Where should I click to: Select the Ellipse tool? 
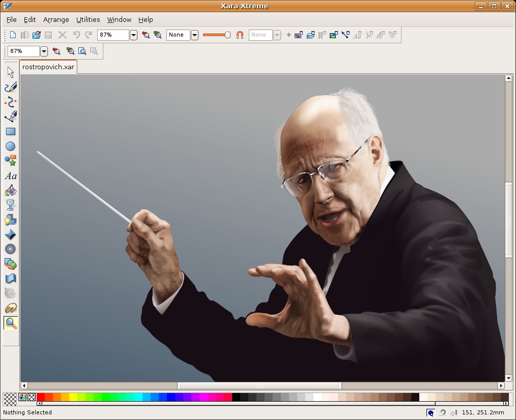pos(11,146)
